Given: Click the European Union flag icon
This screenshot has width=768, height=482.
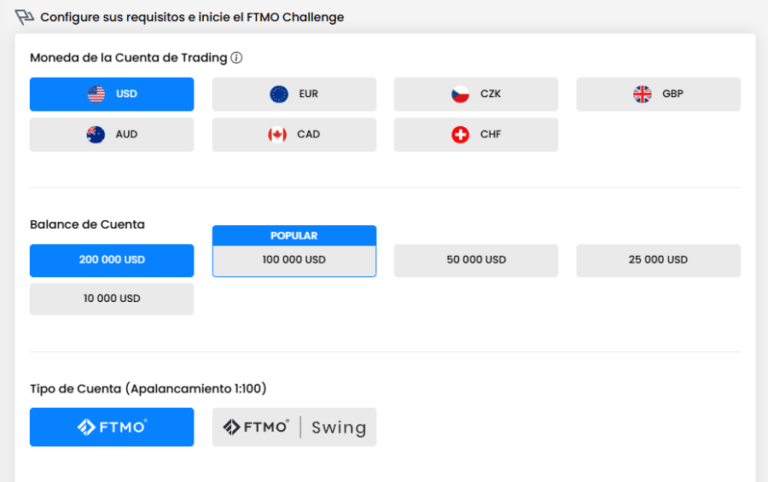Looking at the screenshot, I should (279, 94).
